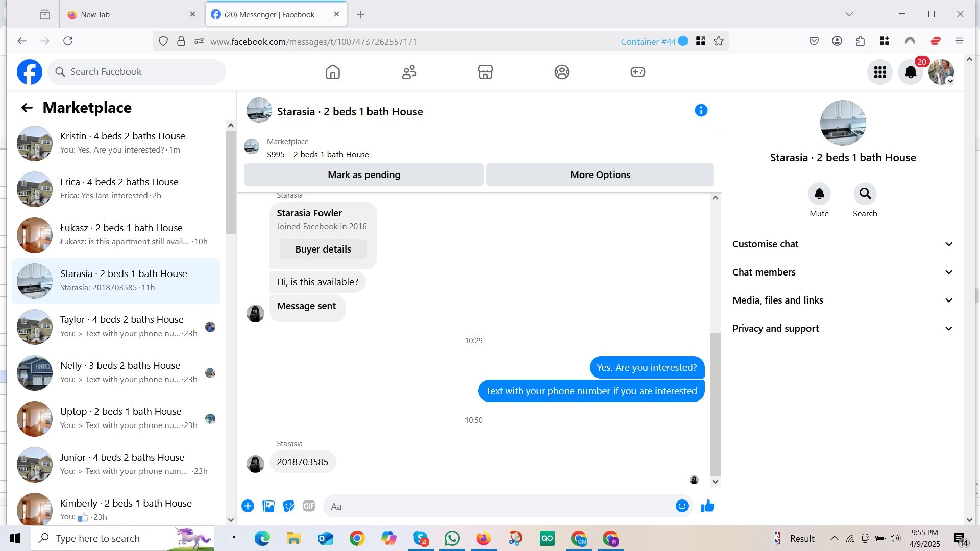List all tabs dropdown in Firefox
This screenshot has height=551, width=980.
[x=849, y=14]
